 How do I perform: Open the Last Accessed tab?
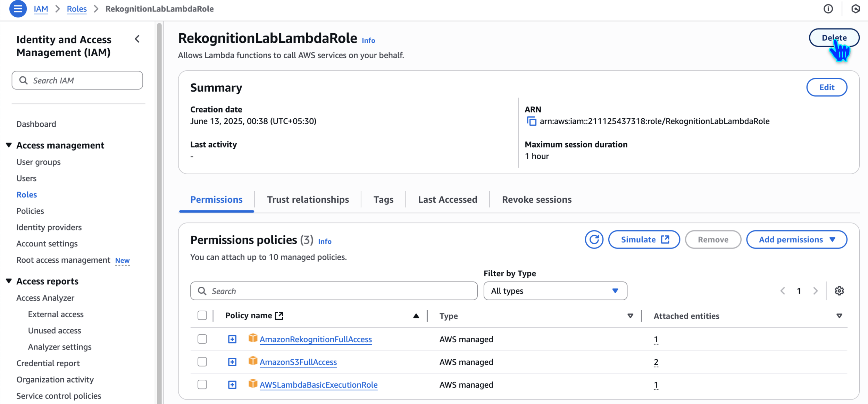447,200
